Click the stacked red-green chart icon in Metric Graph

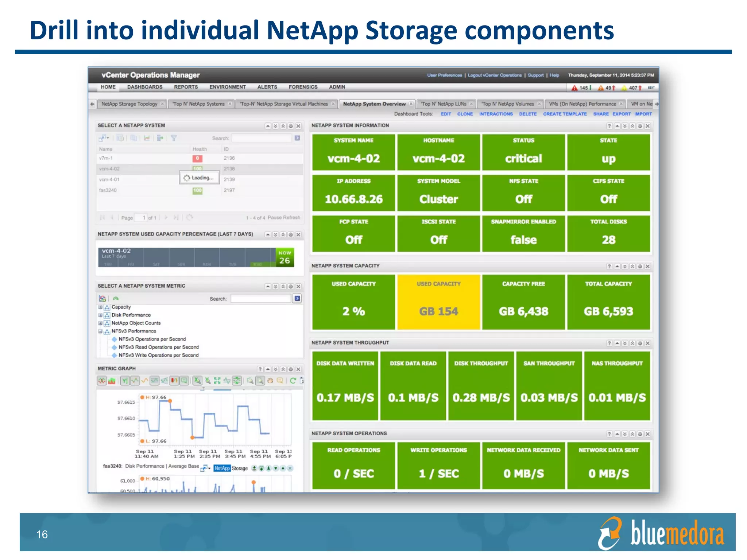pyautogui.click(x=112, y=381)
